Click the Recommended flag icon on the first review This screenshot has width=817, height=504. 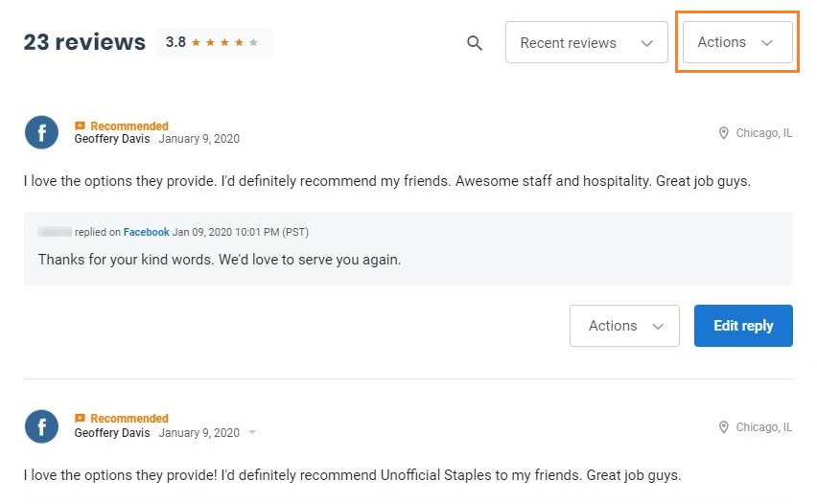[x=81, y=126]
